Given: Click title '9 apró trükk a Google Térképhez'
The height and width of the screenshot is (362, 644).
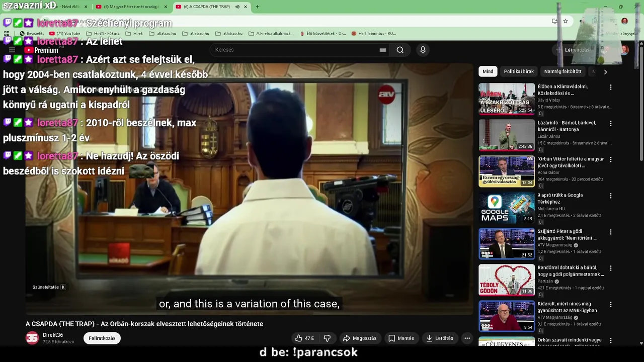Looking at the screenshot, I should point(560,198).
